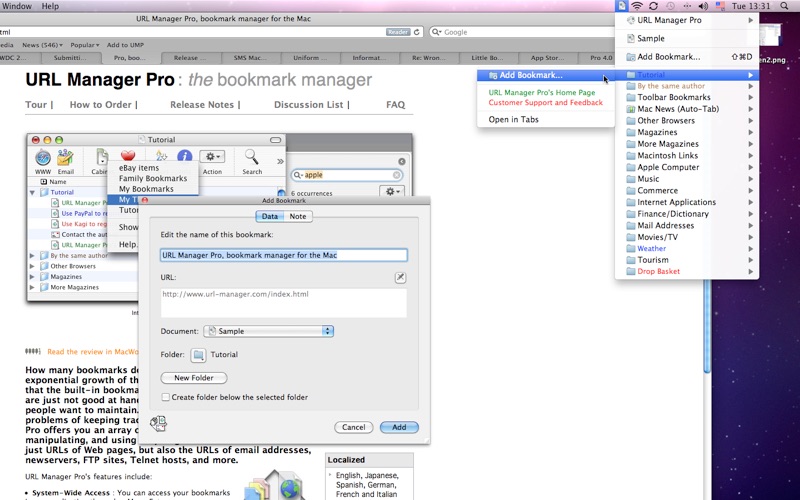The width and height of the screenshot is (800, 500).
Task: Switch to the Data segment
Action: click(269, 216)
